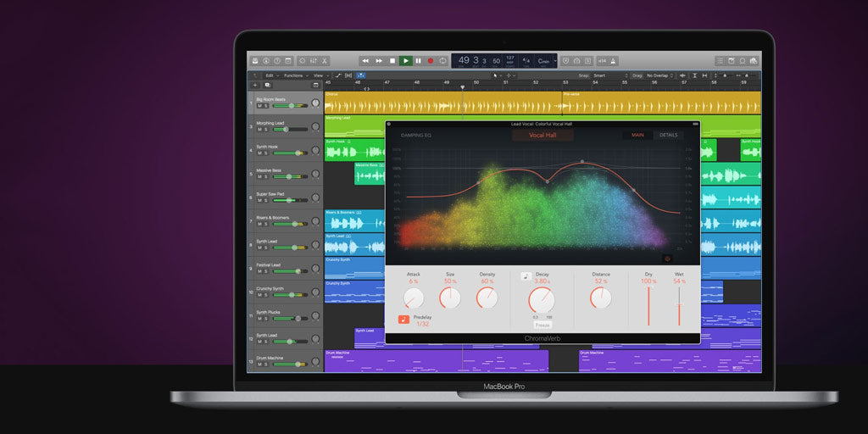The width and height of the screenshot is (868, 434).
Task: Rewind the playhead
Action: 365,61
